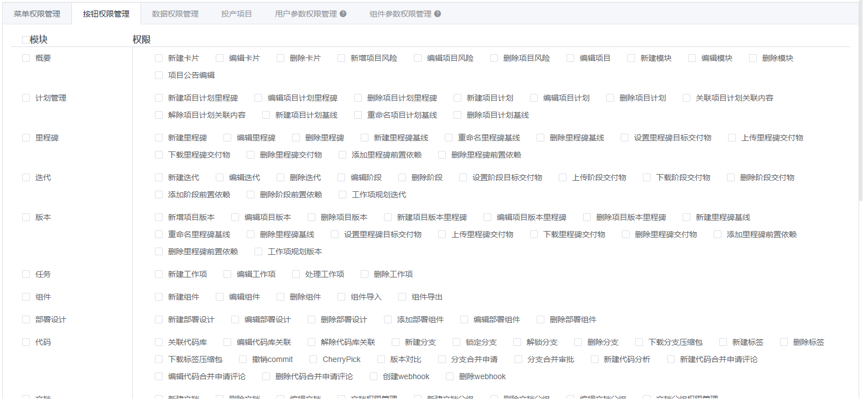The image size is (868, 404).
Task: Tick the 上传阶段交付物 checkbox
Action: 563,177
